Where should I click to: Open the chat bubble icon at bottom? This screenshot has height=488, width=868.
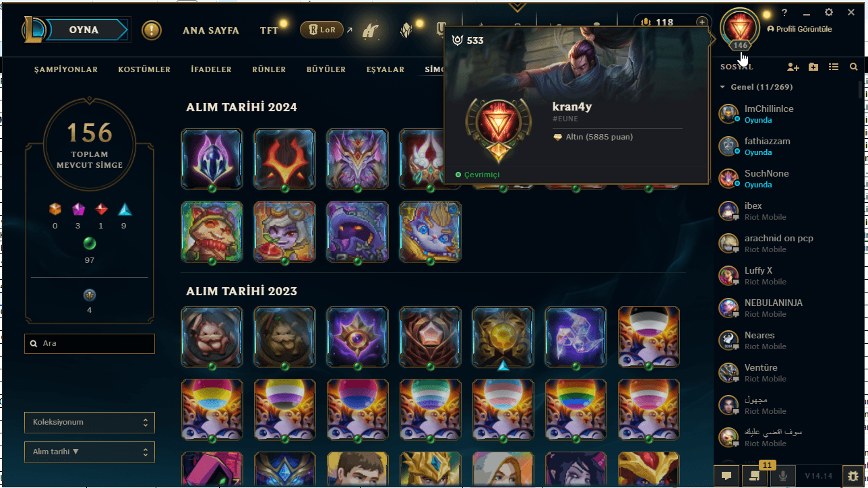click(726, 475)
